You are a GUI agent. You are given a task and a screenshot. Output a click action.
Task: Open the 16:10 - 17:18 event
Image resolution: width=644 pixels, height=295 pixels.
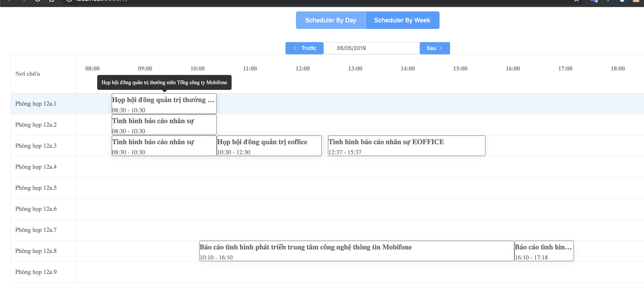544,251
